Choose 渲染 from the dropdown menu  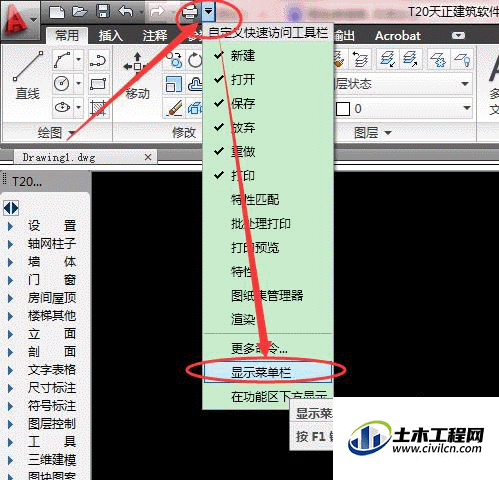tap(268, 319)
